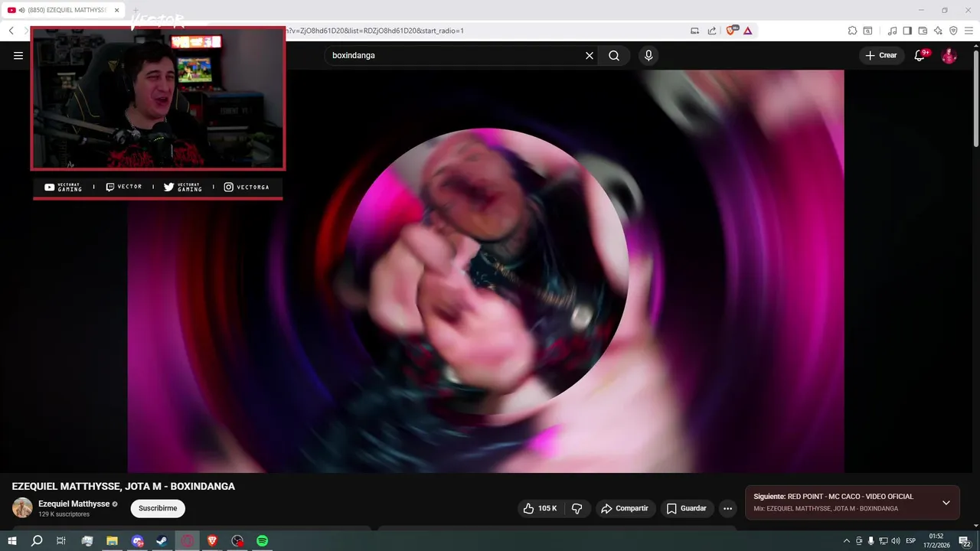Subscribe using the Suscribirme button
This screenshot has width=980, height=551.
coord(158,508)
